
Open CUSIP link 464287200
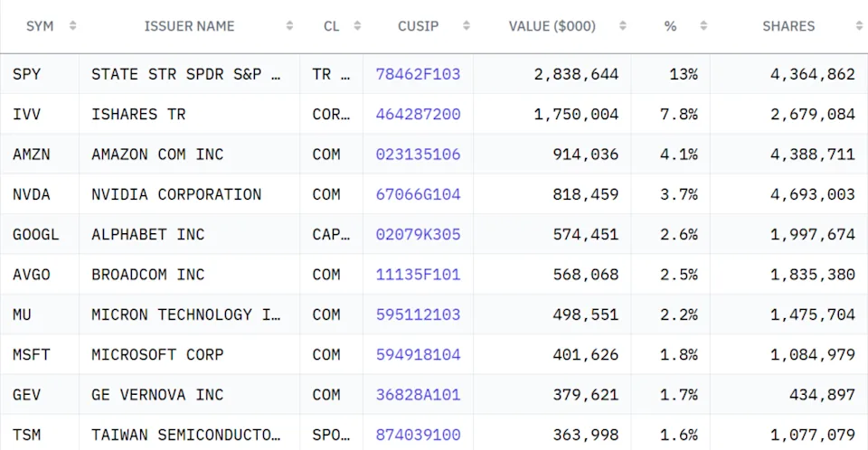(418, 114)
